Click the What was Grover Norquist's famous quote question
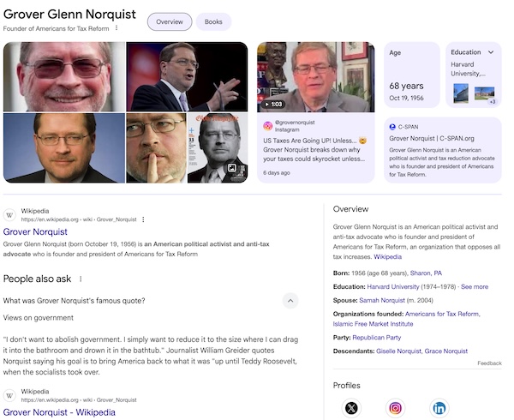The width and height of the screenshot is (514, 420). (x=74, y=301)
